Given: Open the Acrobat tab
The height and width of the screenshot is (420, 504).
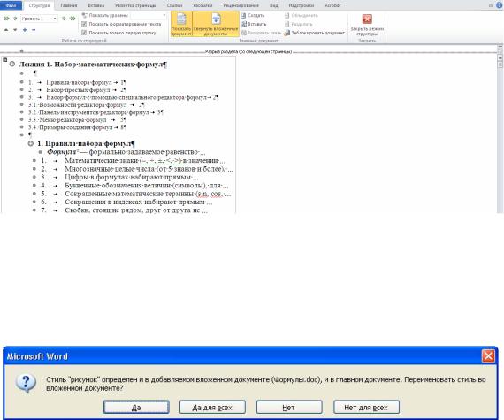Looking at the screenshot, I should (332, 5).
